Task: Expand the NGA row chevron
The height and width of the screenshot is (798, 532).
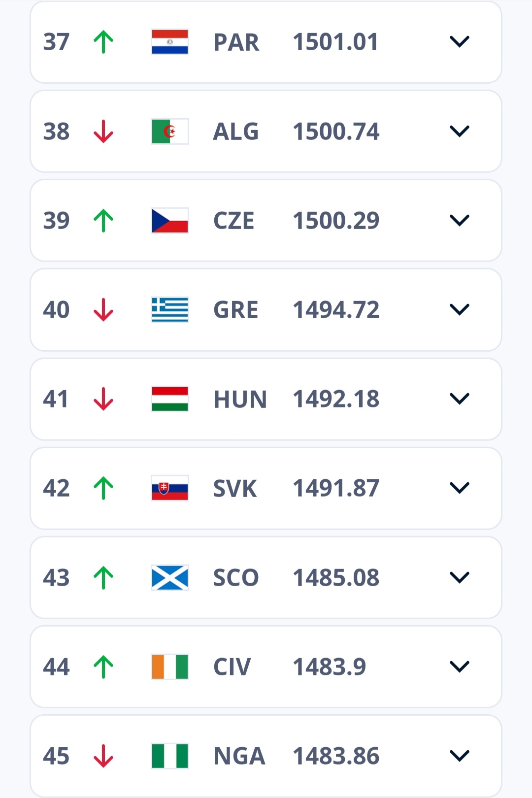Action: pyautogui.click(x=460, y=756)
